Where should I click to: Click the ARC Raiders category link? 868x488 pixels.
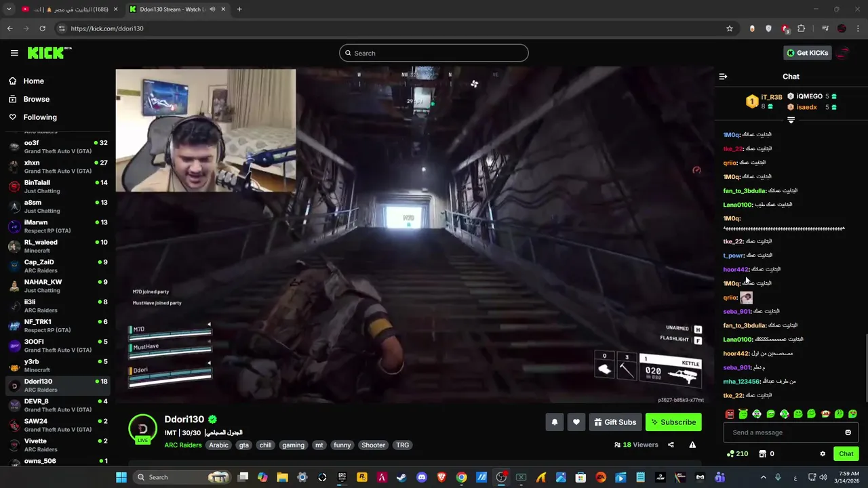click(x=182, y=445)
